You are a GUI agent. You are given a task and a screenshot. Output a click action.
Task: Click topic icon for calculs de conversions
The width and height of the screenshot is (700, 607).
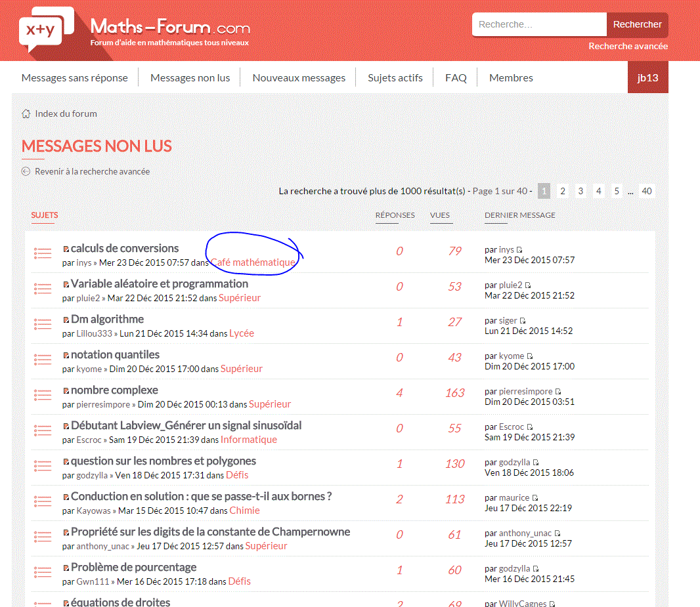click(x=43, y=253)
